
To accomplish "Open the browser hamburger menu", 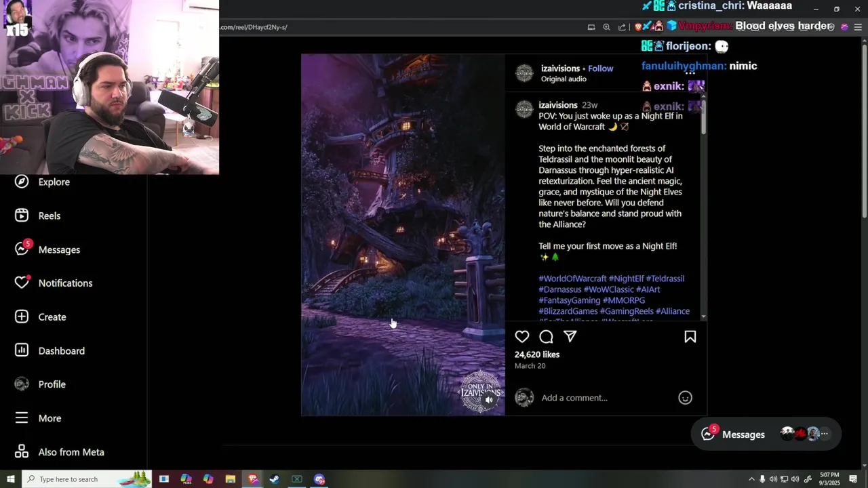I will click(x=858, y=27).
